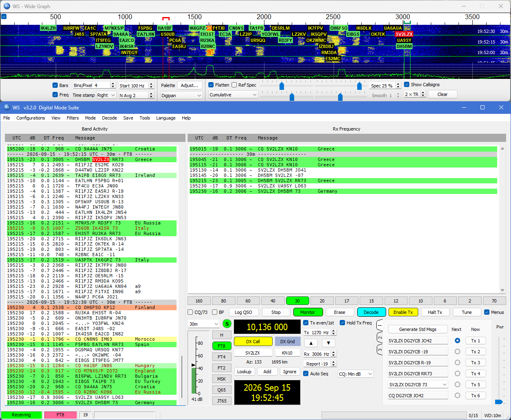This screenshot has width=511, height=420.
Task: Open the 30m band dropdown
Action: click(x=204, y=324)
